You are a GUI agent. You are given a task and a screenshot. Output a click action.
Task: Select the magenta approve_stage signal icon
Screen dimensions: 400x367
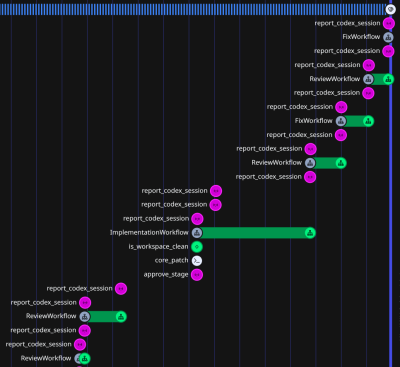point(197,275)
